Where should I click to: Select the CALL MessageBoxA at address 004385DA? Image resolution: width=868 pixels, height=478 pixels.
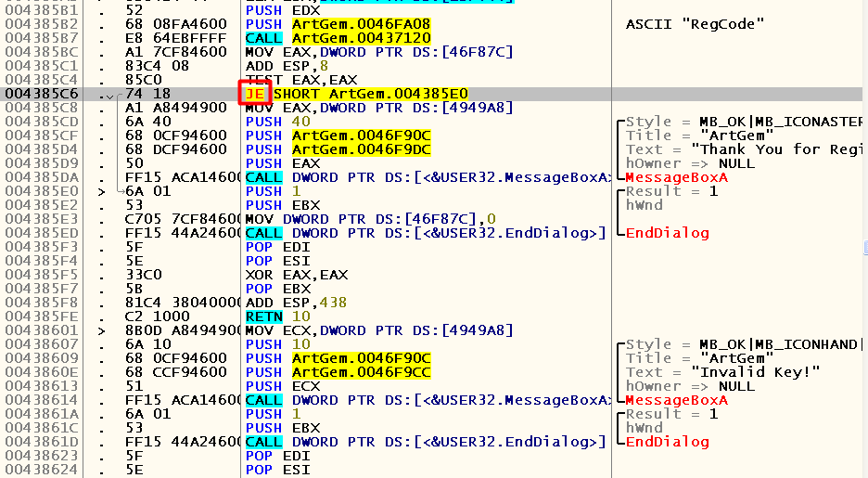(428, 177)
